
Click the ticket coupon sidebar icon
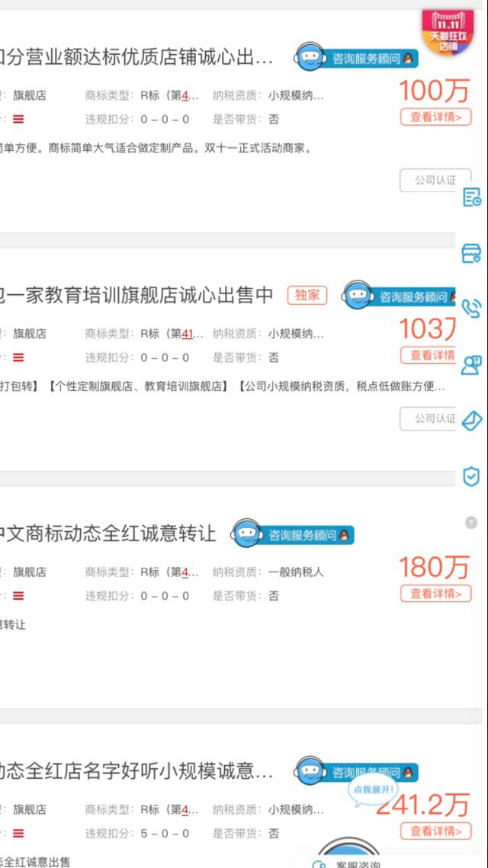click(472, 421)
